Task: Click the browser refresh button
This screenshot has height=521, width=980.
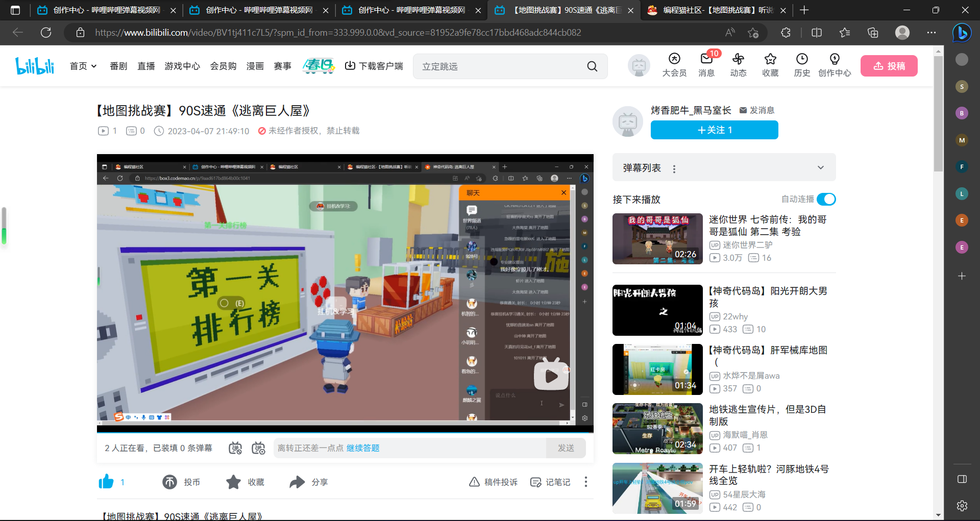Action: tap(46, 33)
